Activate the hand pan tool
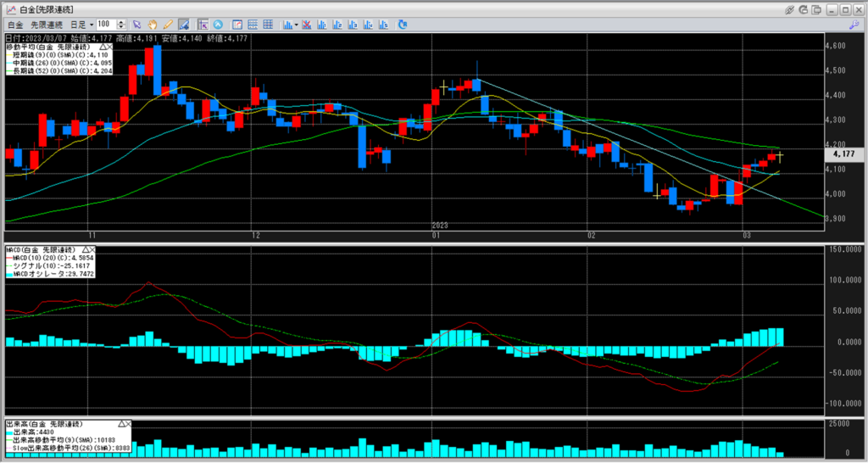This screenshot has width=868, height=463. pyautogui.click(x=153, y=25)
